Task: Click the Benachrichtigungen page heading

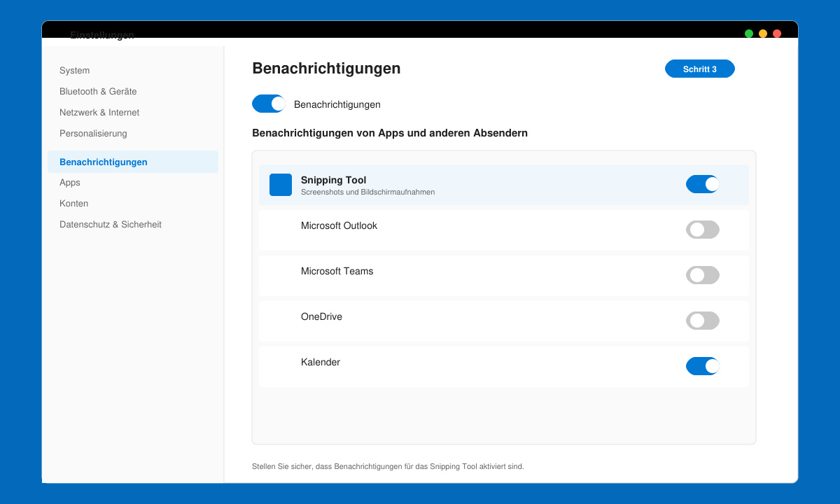Action: coord(326,69)
